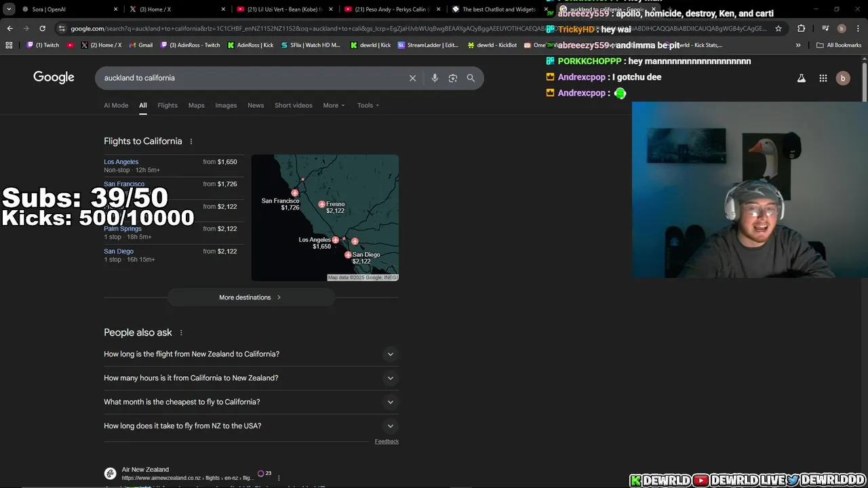Open the dewrld - KickBot bookmark

pos(492,45)
